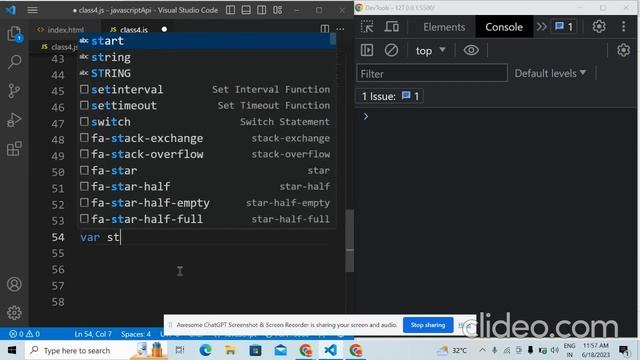The image size is (640, 360).
Task: Click 'Ln 54, Col 7' status entry
Action: (x=93, y=334)
